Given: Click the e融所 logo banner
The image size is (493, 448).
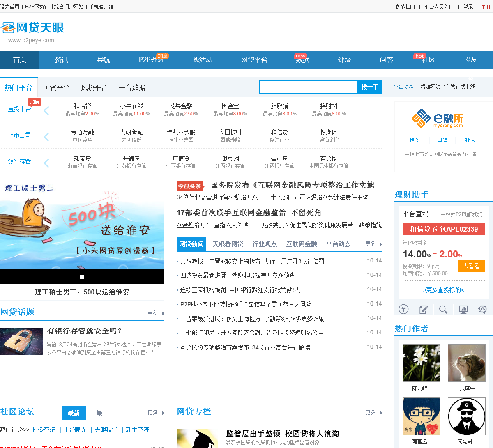Looking at the screenshot, I should [x=438, y=119].
